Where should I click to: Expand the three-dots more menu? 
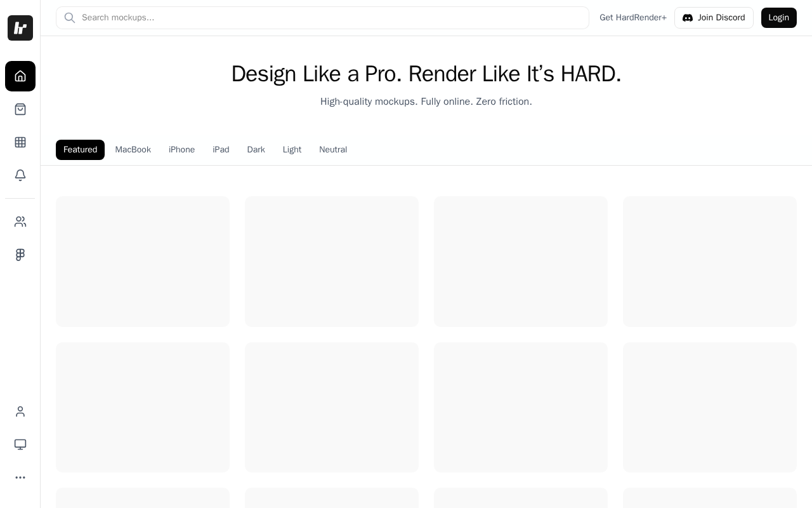[x=20, y=478]
